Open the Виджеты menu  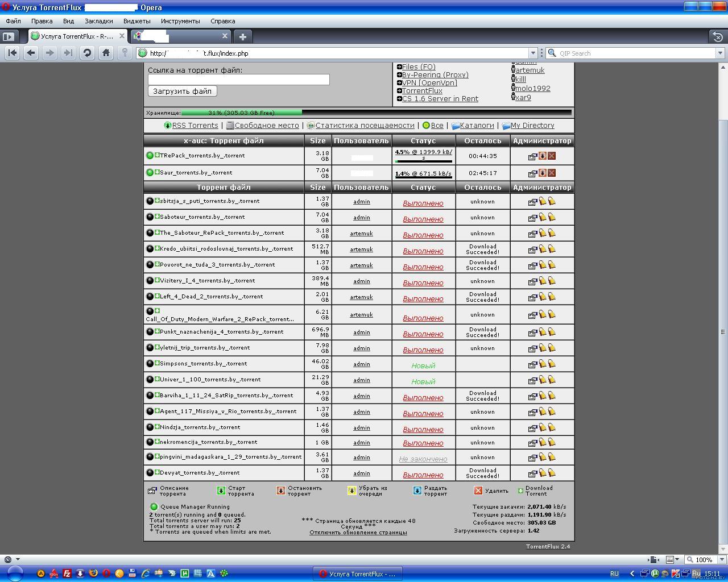[137, 21]
